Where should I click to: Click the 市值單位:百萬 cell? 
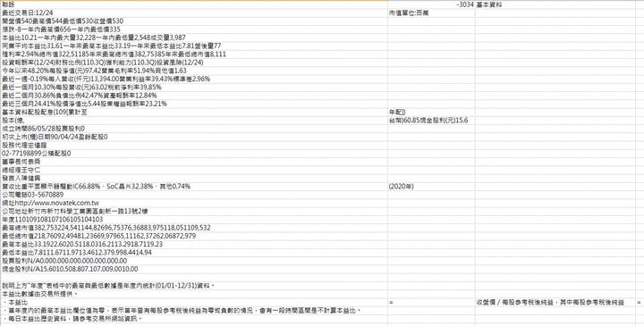click(x=431, y=13)
